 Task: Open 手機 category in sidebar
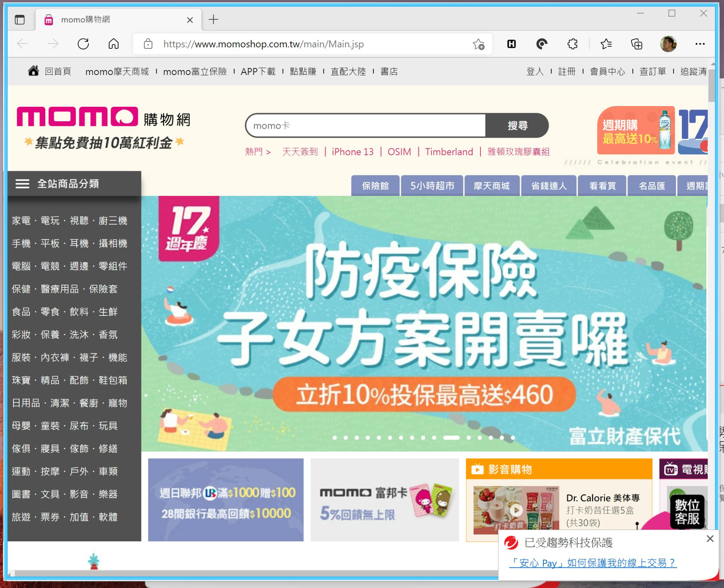(21, 243)
